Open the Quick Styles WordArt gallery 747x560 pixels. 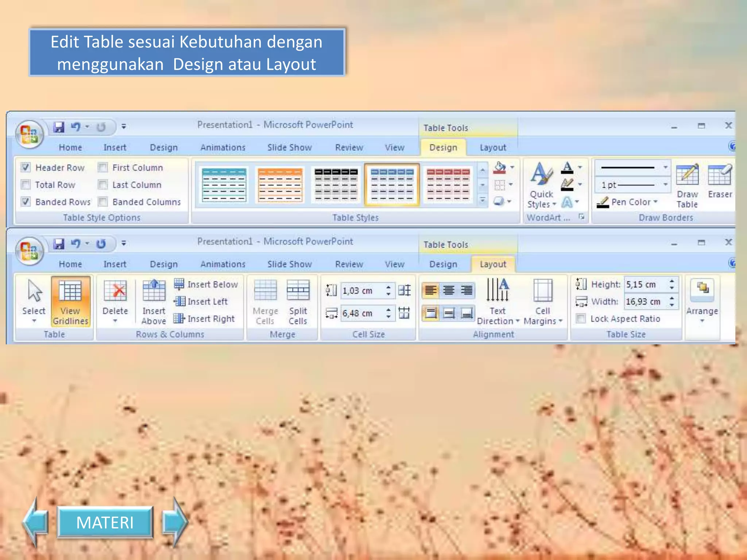pos(541,186)
